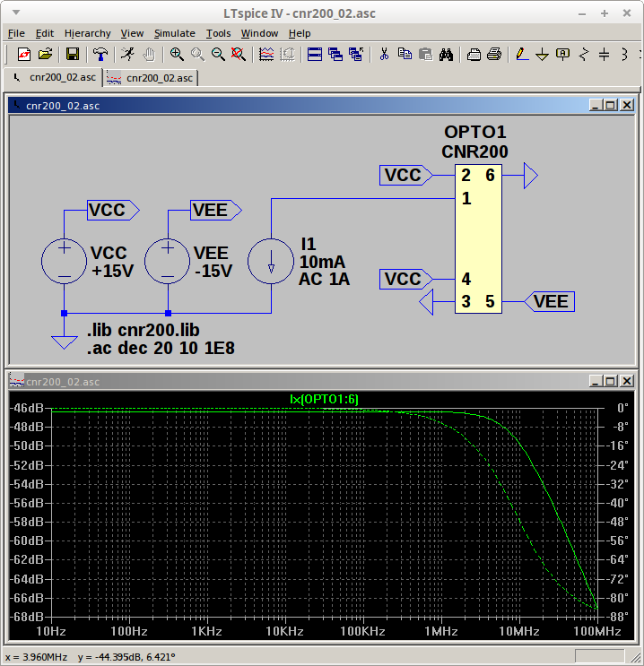644x666 pixels.
Task: Open Control Panel via the hammer icon
Action: (x=100, y=55)
